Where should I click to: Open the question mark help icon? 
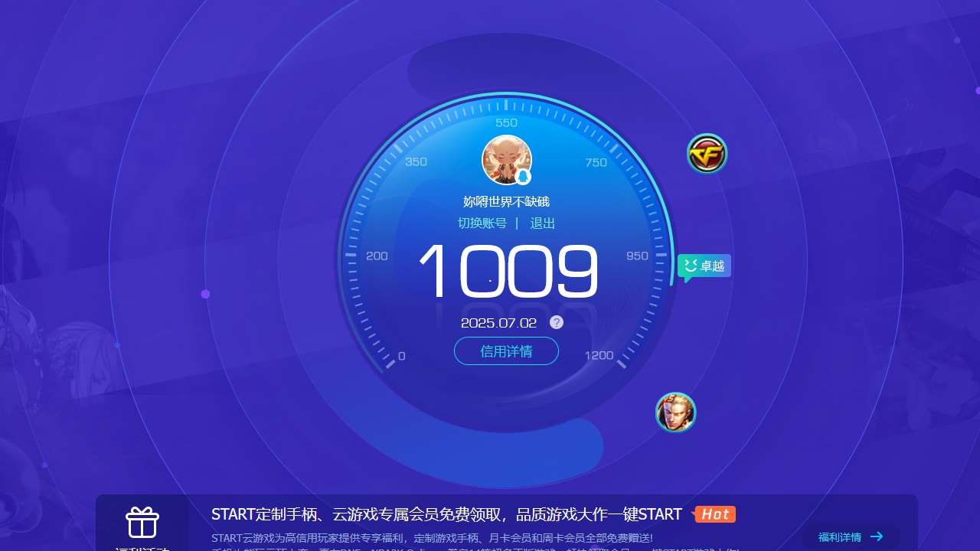pyautogui.click(x=557, y=322)
